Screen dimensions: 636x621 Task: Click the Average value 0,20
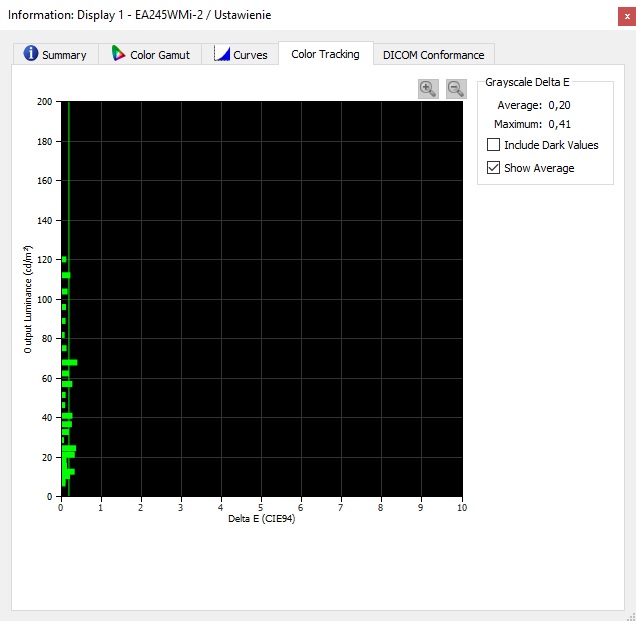559,105
